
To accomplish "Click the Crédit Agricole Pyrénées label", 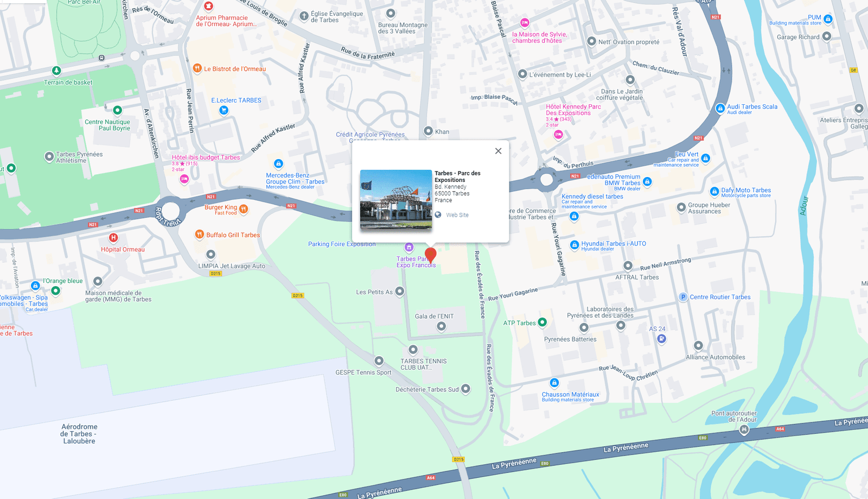I will click(370, 135).
